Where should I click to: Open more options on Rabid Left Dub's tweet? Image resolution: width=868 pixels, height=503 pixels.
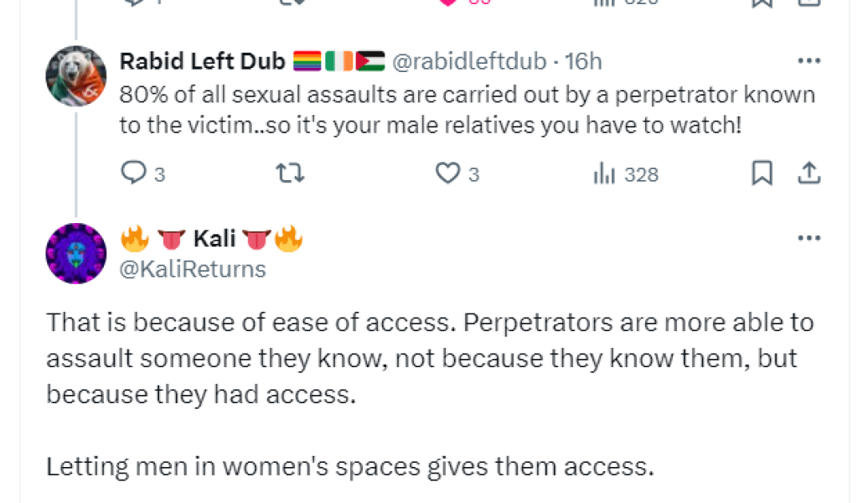(809, 60)
